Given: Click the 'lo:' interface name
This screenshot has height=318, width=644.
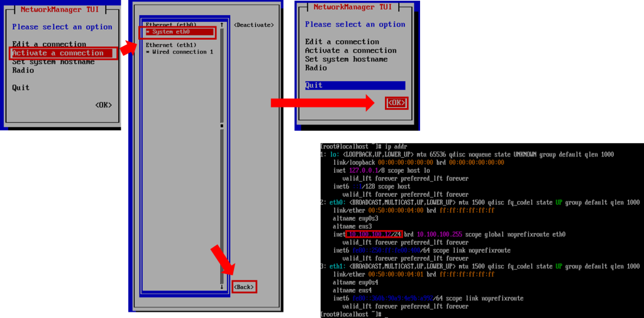Looking at the screenshot, I should click(335, 154).
